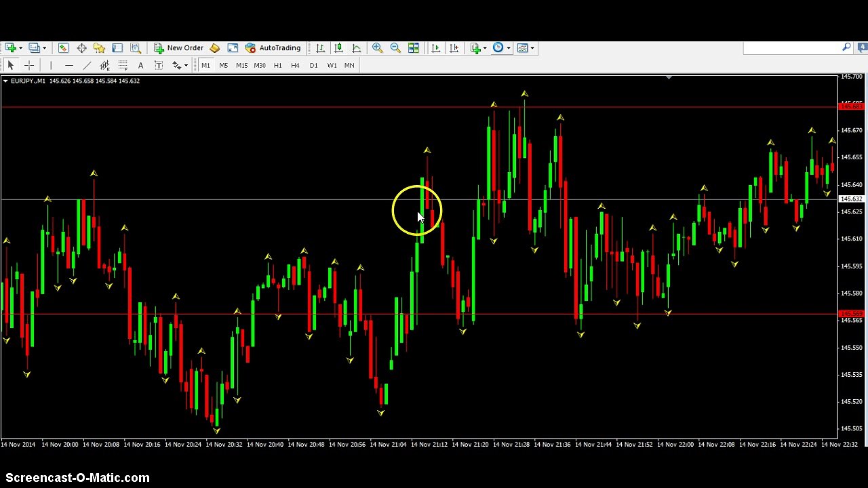Screen dimensions: 868x488
Task: Toggle the full screen icon
Action: [x=233, y=47]
